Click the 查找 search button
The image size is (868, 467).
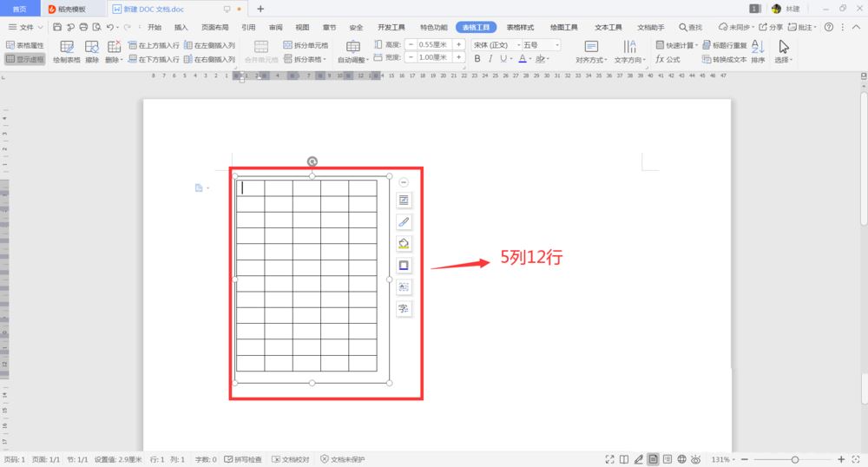pyautogui.click(x=690, y=27)
